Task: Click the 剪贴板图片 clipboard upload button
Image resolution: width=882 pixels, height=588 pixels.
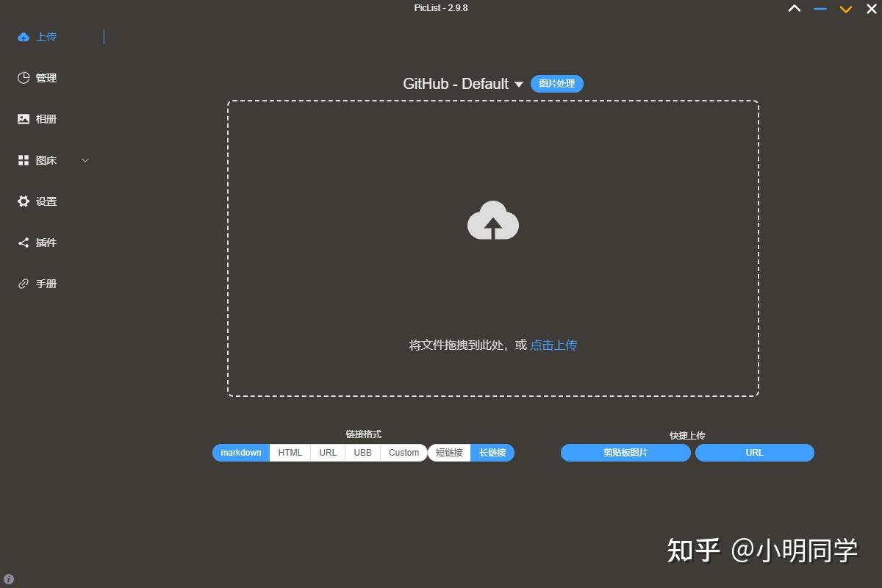Action: pos(625,453)
